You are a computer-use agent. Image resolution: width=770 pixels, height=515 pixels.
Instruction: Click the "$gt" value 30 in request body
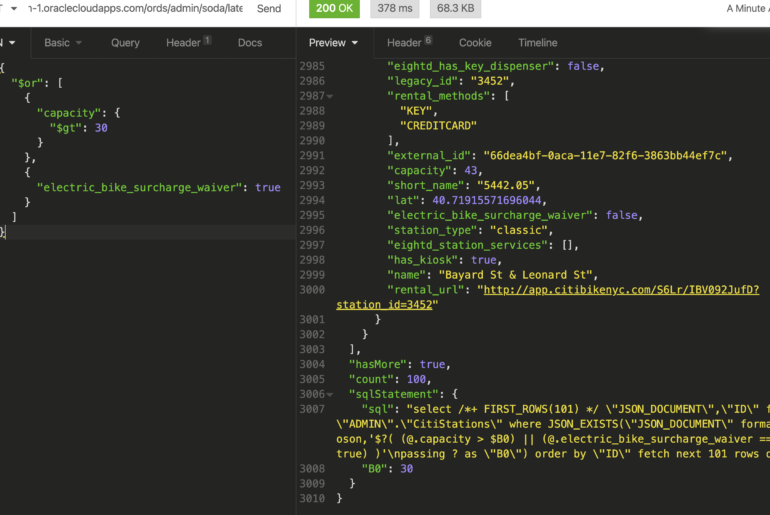(x=101, y=128)
